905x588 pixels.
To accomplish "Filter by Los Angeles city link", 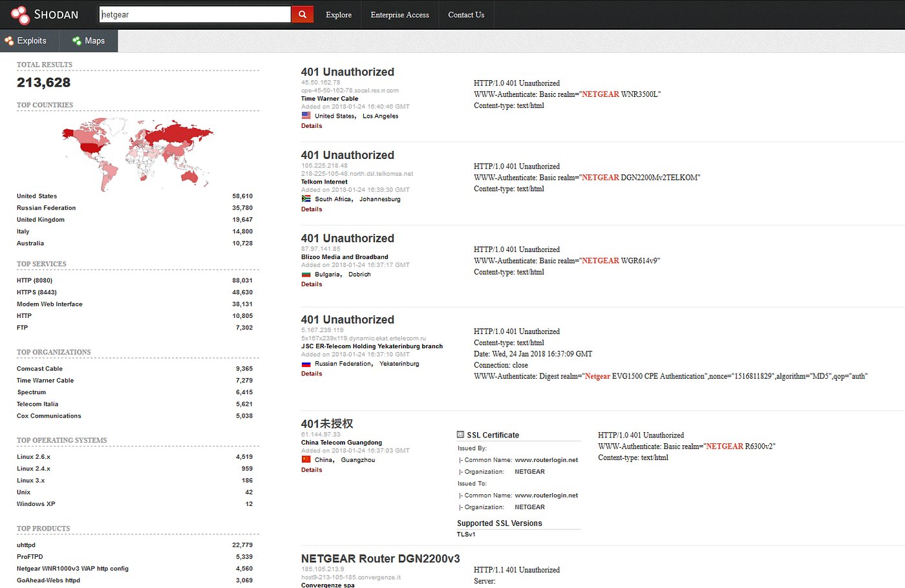I will [x=380, y=116].
